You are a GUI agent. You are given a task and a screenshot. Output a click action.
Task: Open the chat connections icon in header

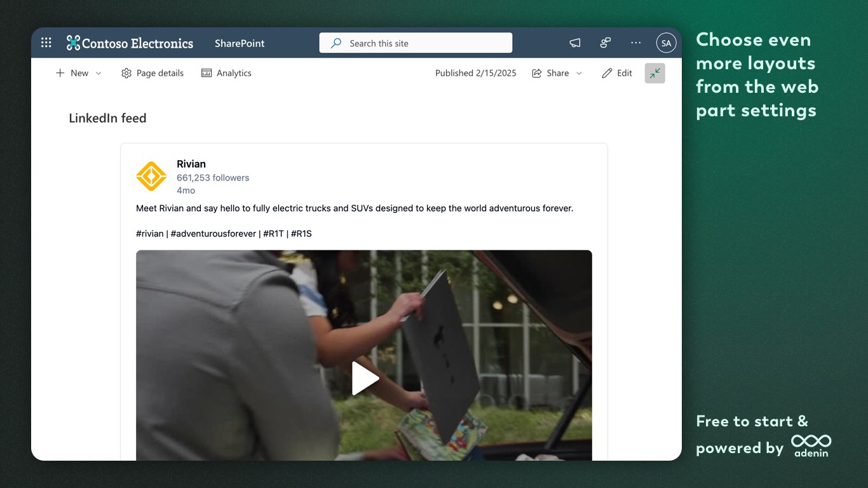pyautogui.click(x=606, y=43)
